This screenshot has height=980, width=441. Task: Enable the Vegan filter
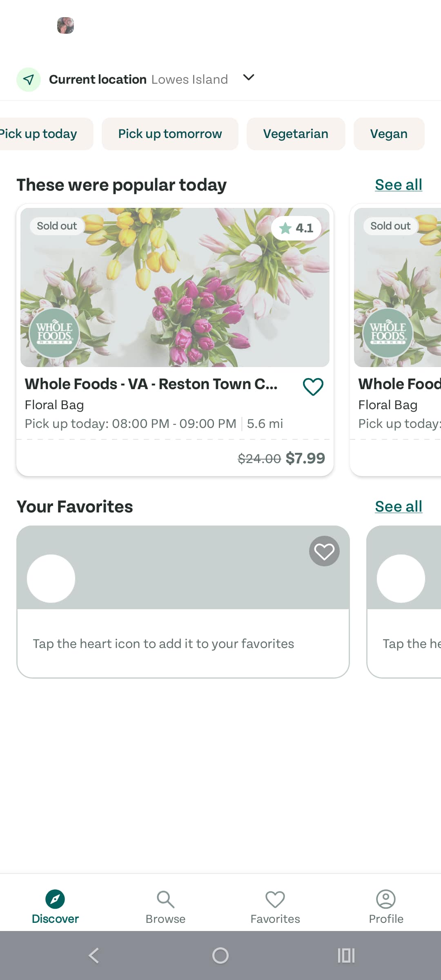click(x=388, y=134)
